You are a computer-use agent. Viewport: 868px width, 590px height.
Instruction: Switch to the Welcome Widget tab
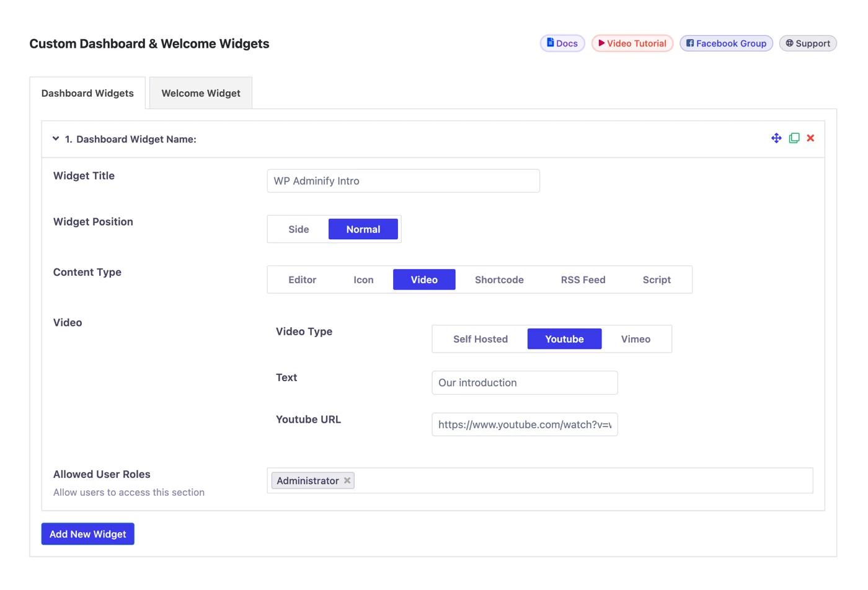(x=201, y=93)
